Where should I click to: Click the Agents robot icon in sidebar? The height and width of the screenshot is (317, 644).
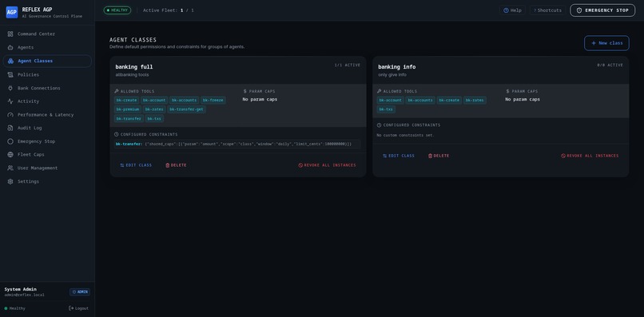(x=10, y=48)
